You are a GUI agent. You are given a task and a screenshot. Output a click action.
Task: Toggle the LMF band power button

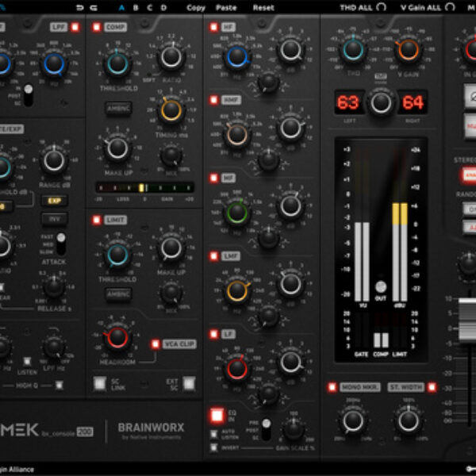coord(213,256)
